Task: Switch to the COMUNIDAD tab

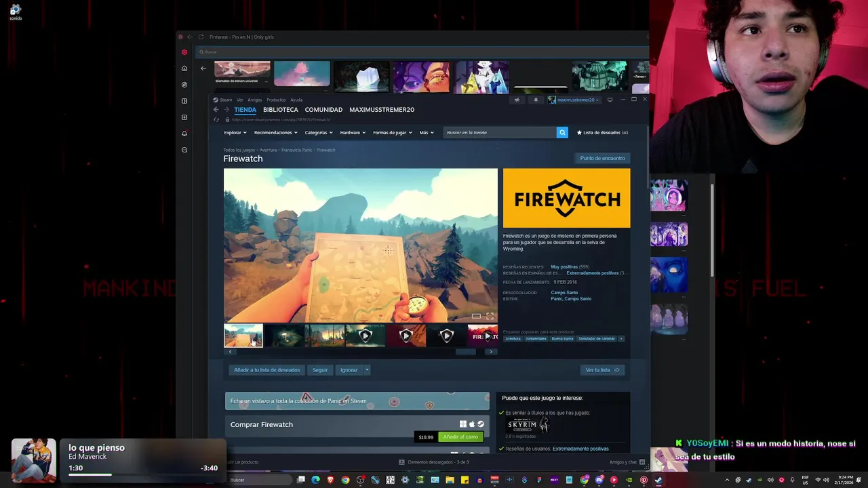Action: tap(323, 110)
